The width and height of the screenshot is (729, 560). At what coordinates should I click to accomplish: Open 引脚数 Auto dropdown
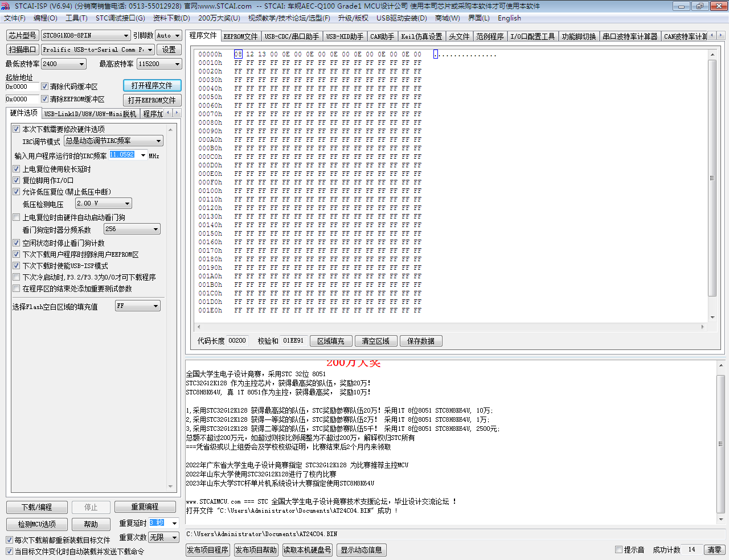(x=169, y=35)
